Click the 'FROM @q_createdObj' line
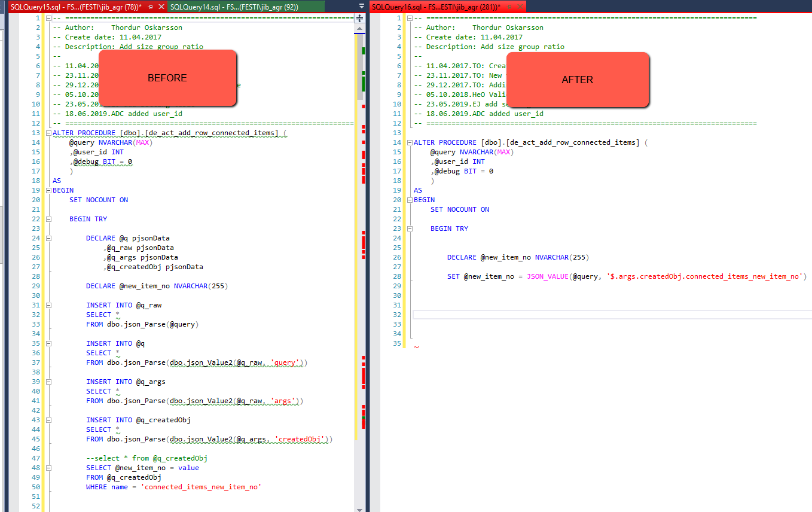Viewport: 812px width, 512px height. [124, 477]
